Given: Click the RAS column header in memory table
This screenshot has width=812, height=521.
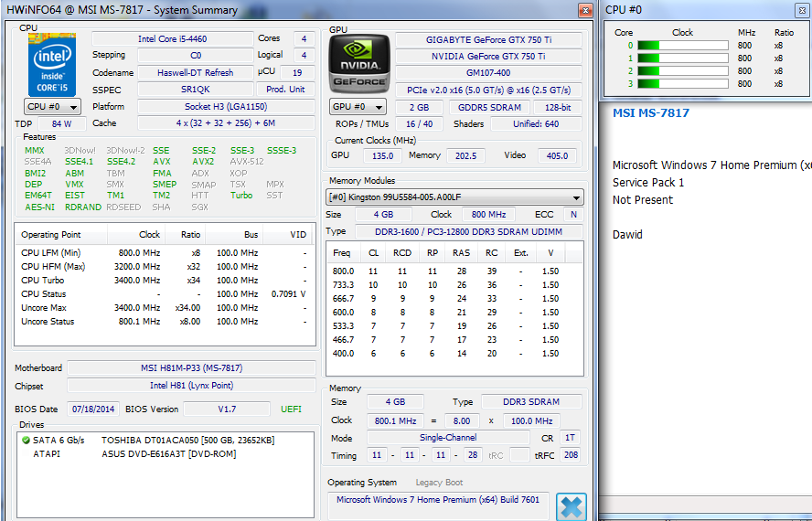Looking at the screenshot, I should point(462,253).
